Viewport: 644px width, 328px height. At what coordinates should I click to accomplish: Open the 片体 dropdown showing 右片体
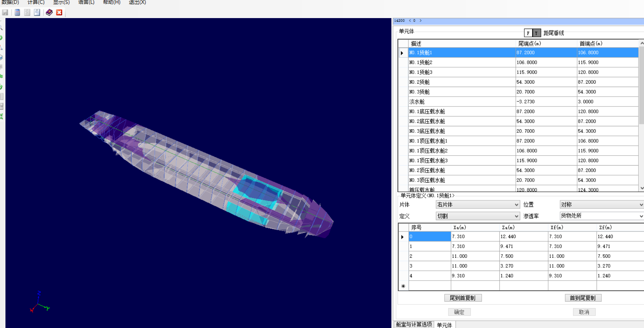[x=478, y=205]
